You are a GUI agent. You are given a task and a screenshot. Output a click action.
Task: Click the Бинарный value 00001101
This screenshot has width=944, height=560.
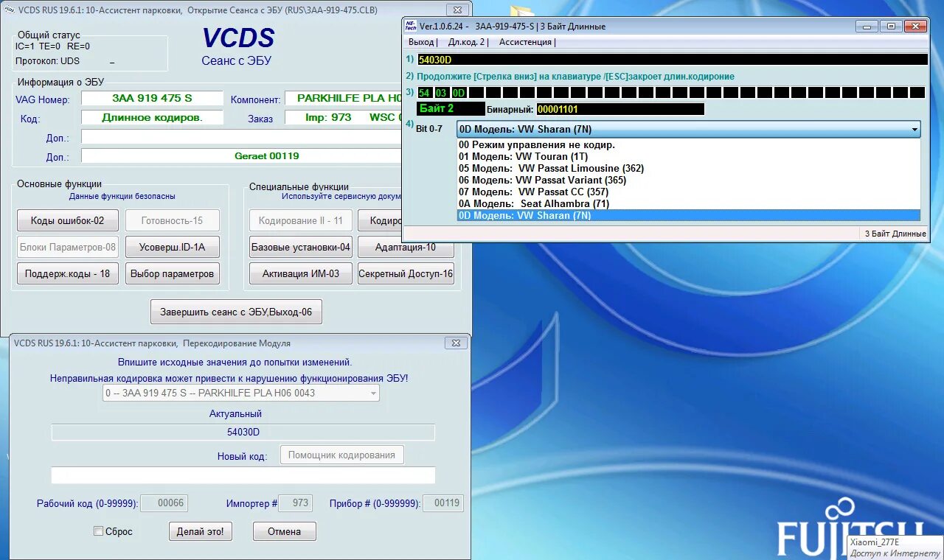click(620, 109)
